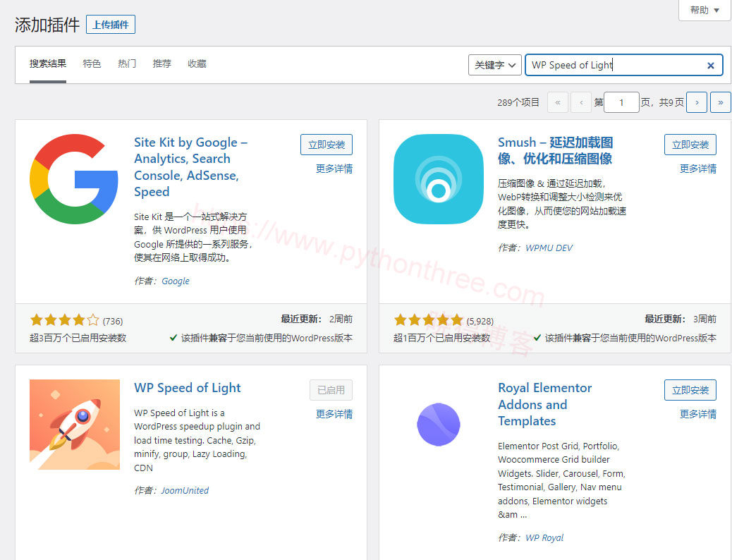Open the Site Kit by Google plugin logo
This screenshot has height=560, width=732.
pos(74,179)
